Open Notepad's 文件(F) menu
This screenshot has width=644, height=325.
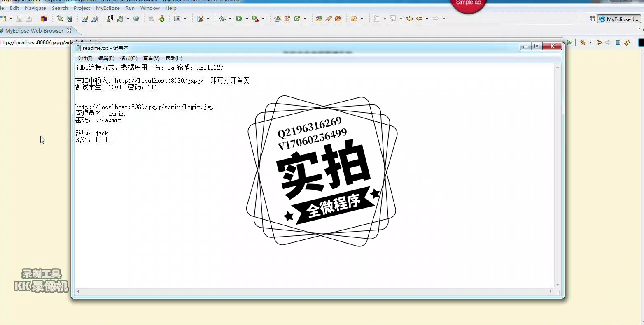(85, 58)
